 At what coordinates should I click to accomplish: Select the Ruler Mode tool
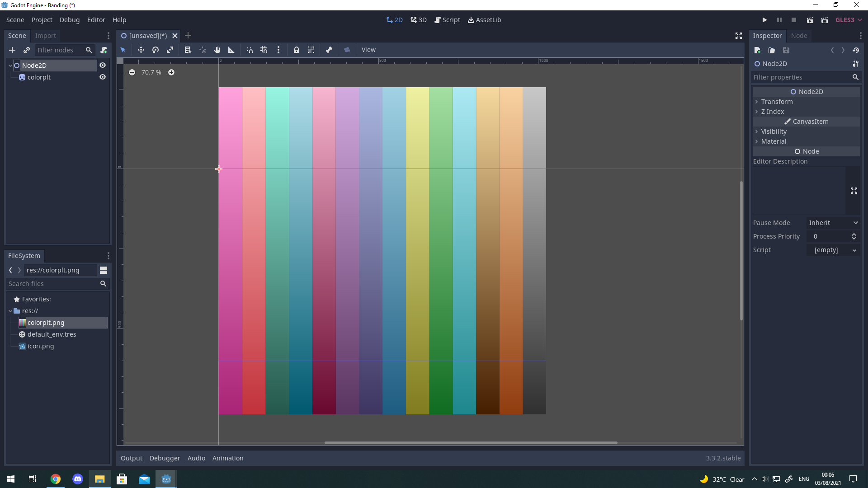[231, 50]
